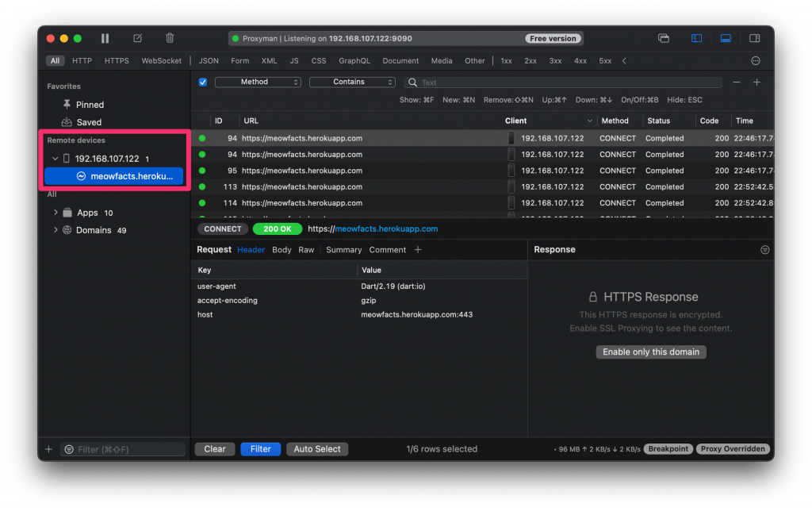Select the Pinned pin icon

click(67, 104)
